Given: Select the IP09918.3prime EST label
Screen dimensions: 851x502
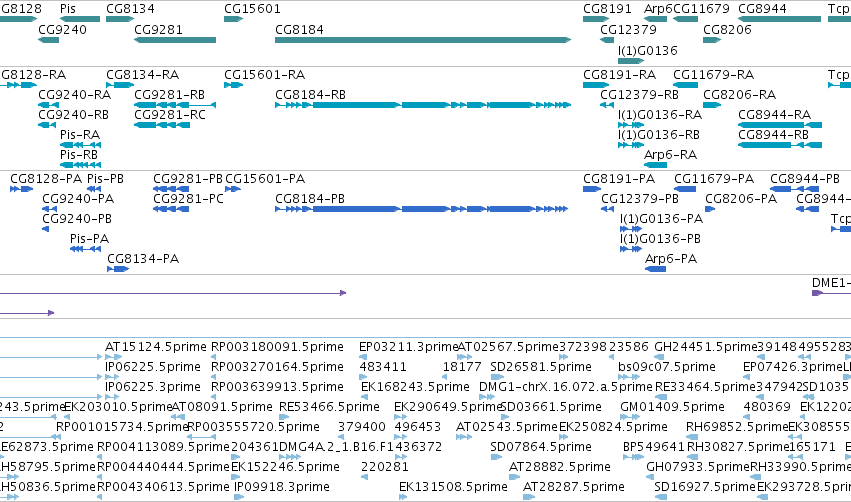Looking at the screenshot, I should click(282, 487).
